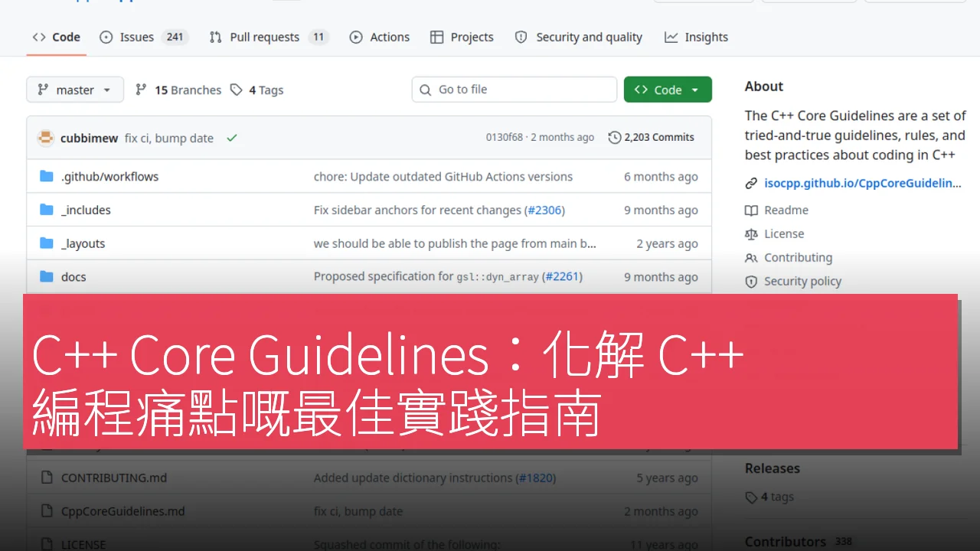980x551 pixels.
Task: Open the green Code dropdown button
Action: point(668,90)
